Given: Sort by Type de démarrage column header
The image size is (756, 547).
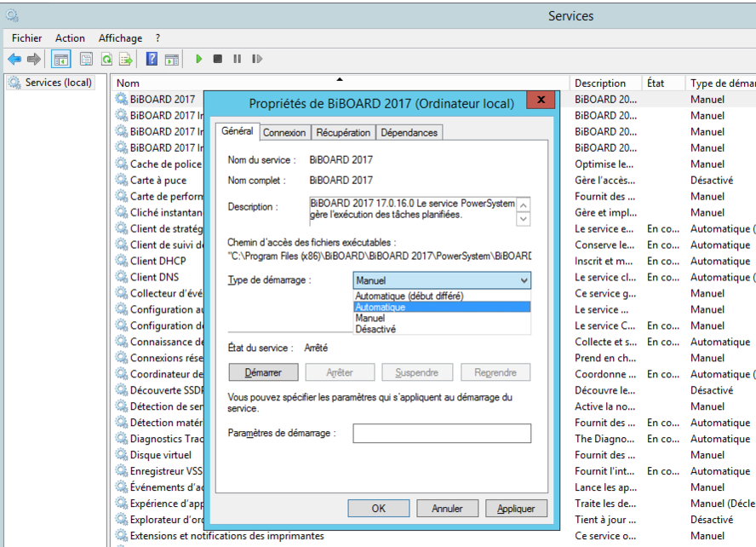Looking at the screenshot, I should click(x=721, y=83).
